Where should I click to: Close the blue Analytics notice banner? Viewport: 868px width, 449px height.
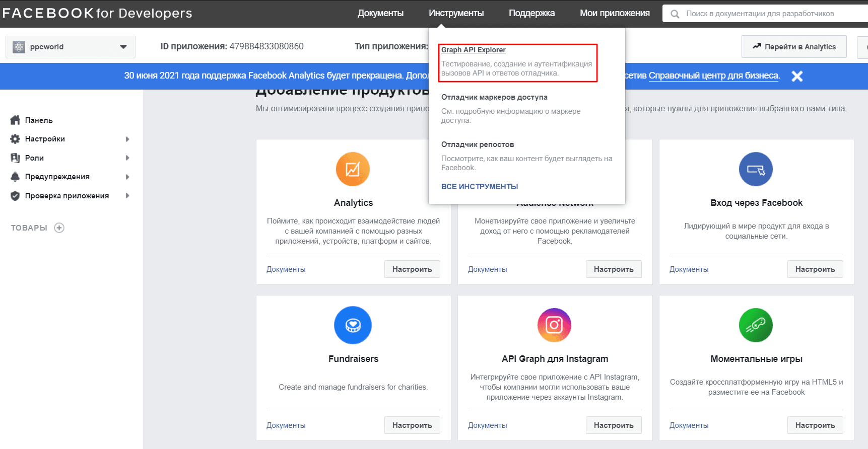coord(797,76)
